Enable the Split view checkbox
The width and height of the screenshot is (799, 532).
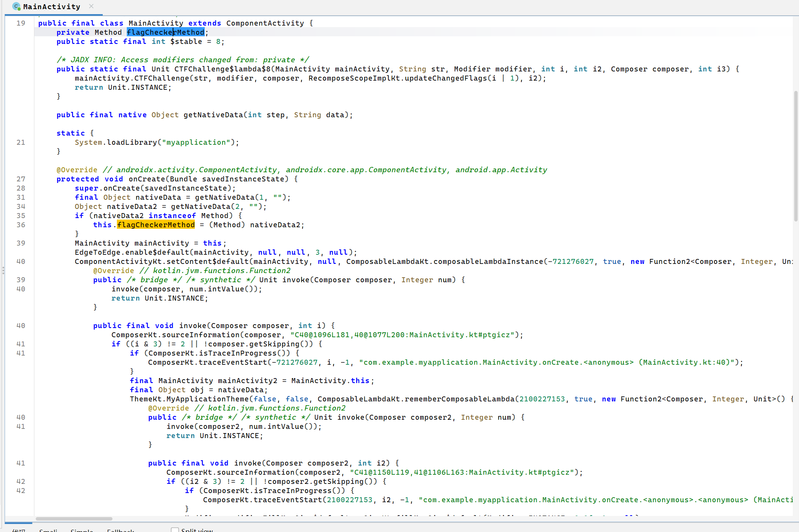tap(175, 530)
